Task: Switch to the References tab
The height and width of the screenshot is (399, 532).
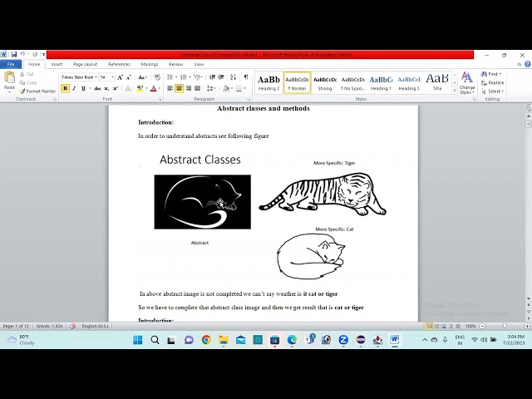Action: (119, 64)
